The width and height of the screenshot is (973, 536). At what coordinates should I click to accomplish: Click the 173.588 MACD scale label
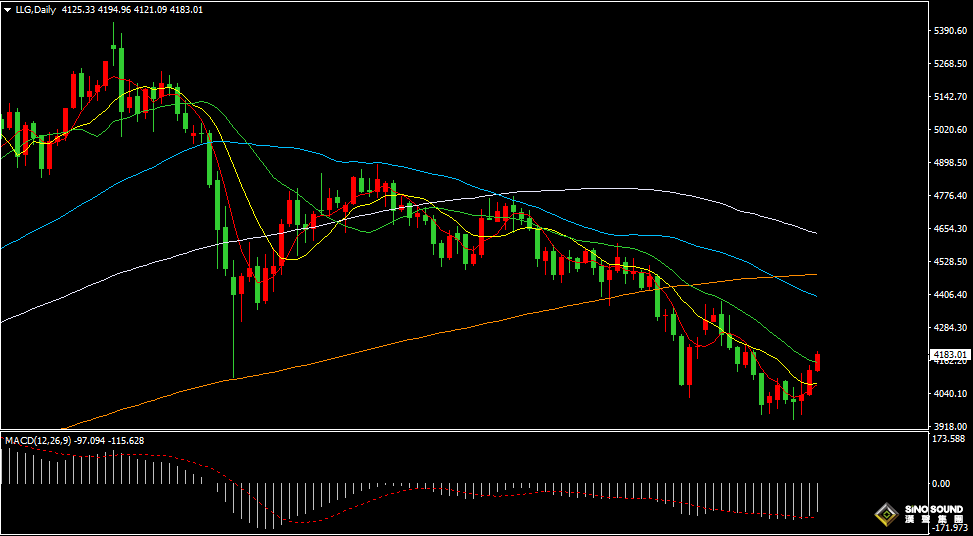tap(950, 439)
